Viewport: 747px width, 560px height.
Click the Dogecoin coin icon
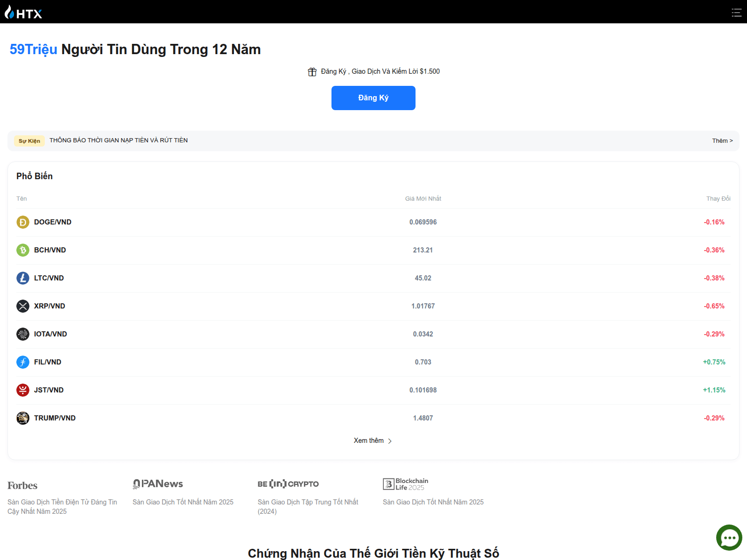point(23,222)
